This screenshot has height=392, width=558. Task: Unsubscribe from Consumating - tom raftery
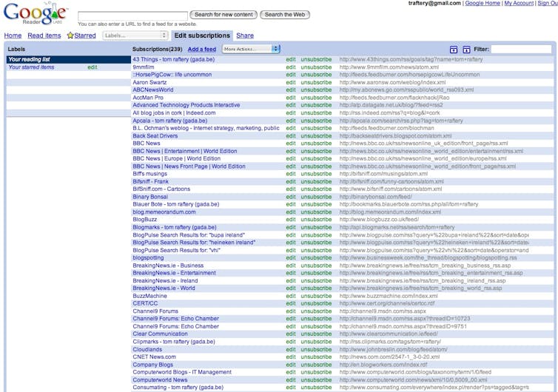click(x=316, y=387)
